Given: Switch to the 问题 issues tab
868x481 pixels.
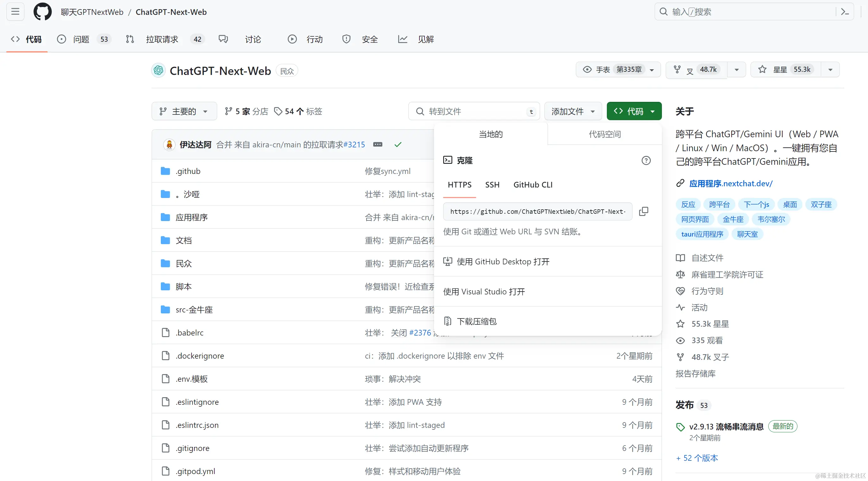Looking at the screenshot, I should [84, 40].
